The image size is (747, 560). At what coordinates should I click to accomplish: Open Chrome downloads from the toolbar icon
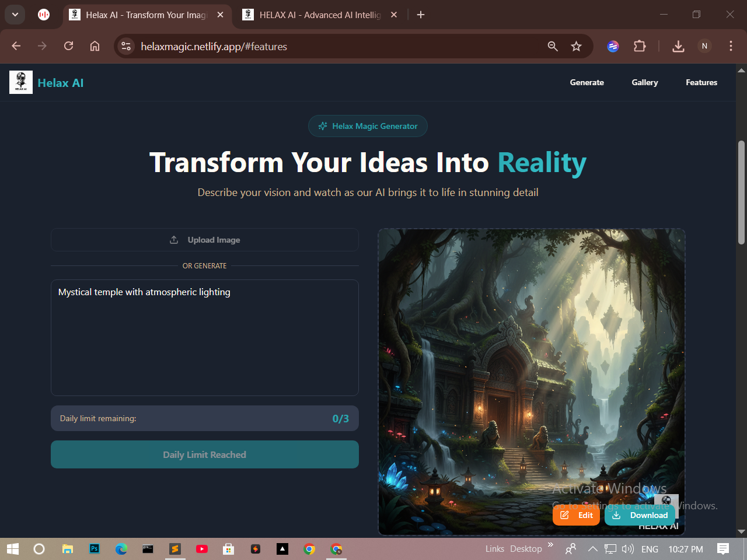click(x=678, y=46)
